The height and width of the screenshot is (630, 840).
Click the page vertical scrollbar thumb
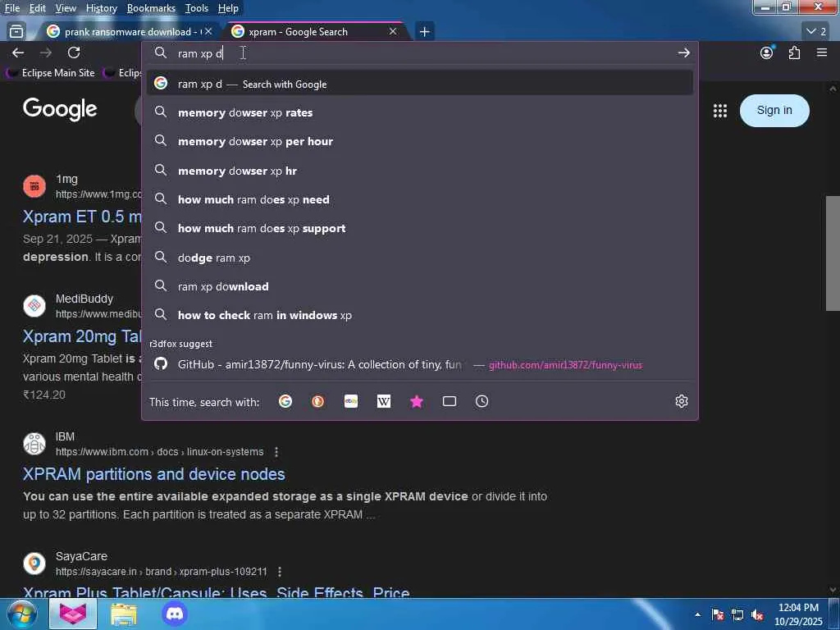tap(833, 253)
